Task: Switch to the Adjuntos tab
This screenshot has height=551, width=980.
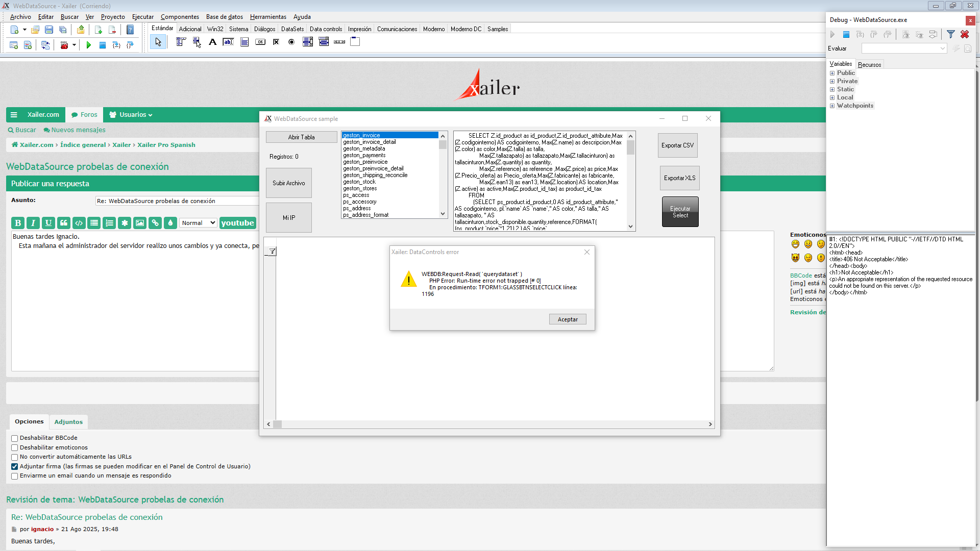Action: (x=68, y=422)
